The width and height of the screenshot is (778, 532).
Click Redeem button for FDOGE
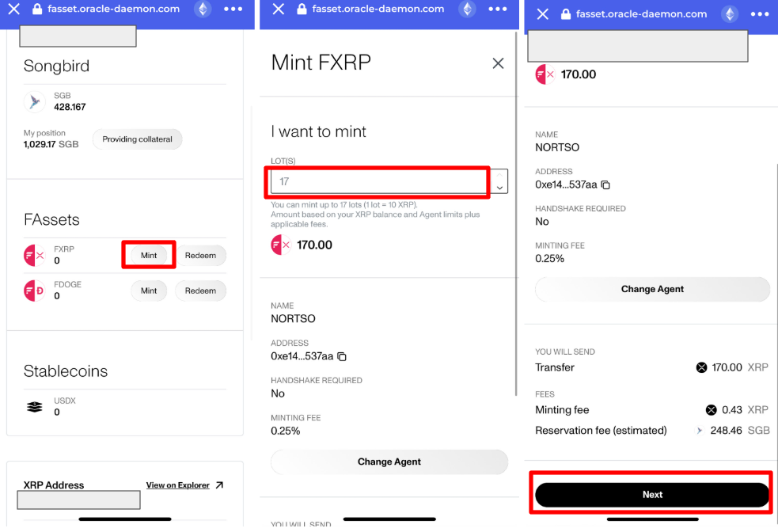[200, 291]
